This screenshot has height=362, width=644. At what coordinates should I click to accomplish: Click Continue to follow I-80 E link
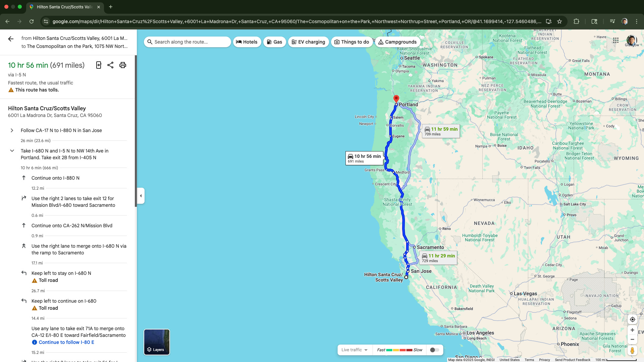point(66,342)
